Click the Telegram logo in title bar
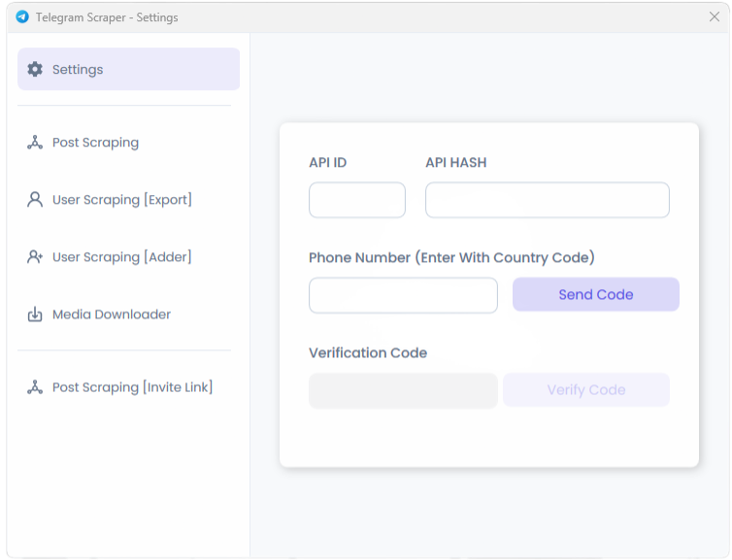732x560 pixels. click(x=22, y=17)
